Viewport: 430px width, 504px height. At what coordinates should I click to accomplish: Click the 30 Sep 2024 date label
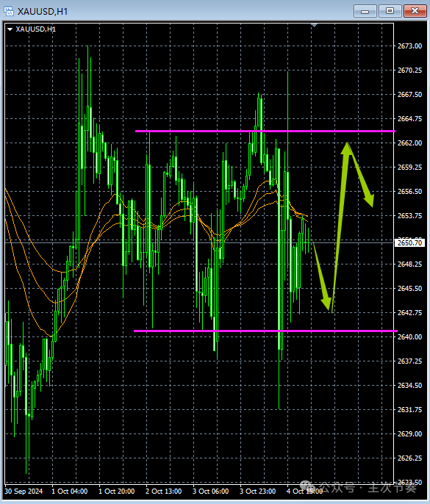tap(24, 492)
